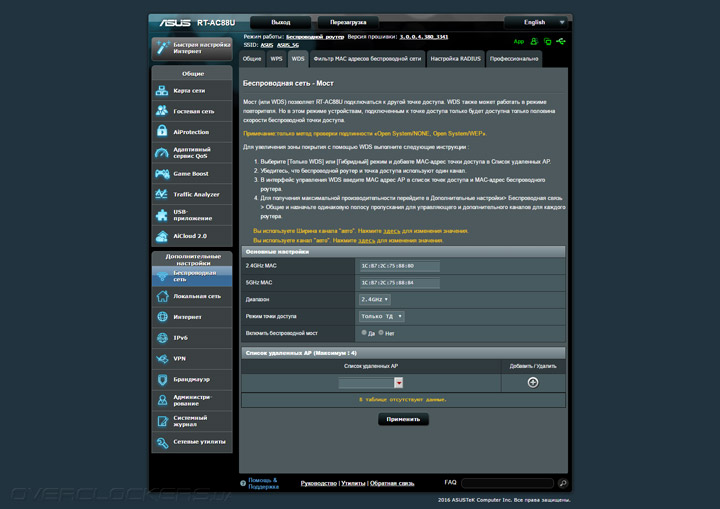
Task: Open Помощь & Поддержка link
Action: pos(263,483)
